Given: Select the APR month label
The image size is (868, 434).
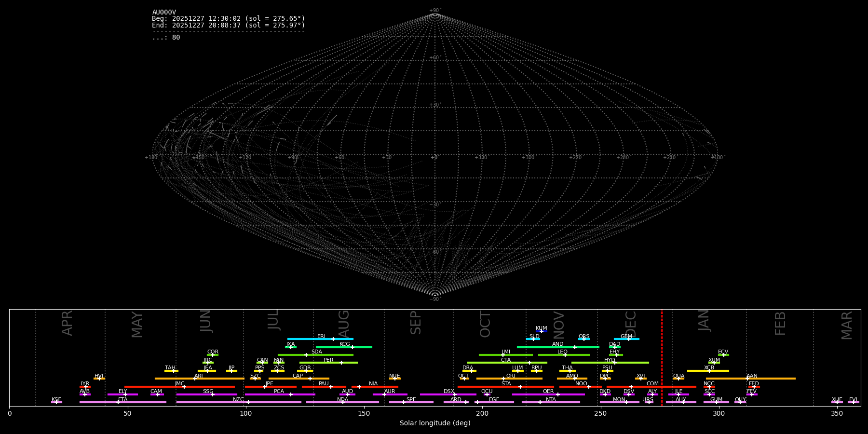Looking at the screenshot, I should point(67,323).
